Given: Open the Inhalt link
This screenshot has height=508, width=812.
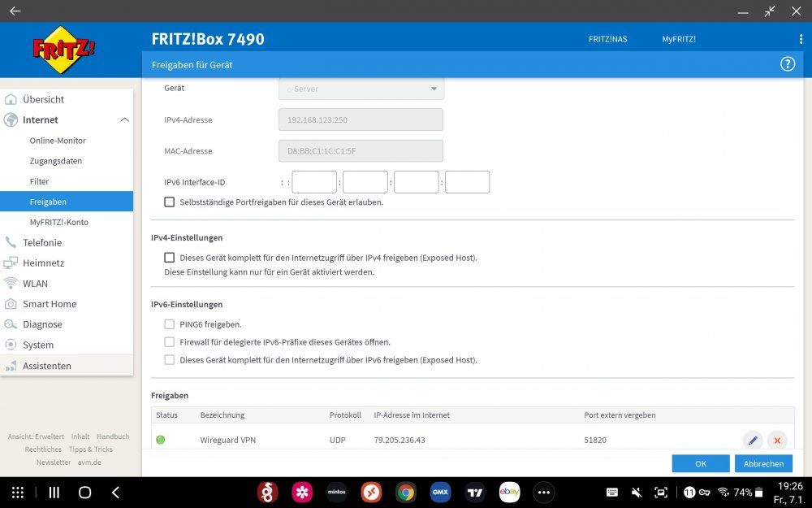Looking at the screenshot, I should coord(80,436).
